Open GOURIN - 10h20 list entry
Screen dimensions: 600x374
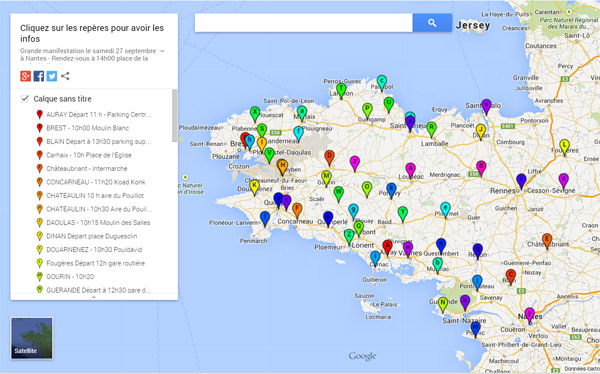coord(70,276)
